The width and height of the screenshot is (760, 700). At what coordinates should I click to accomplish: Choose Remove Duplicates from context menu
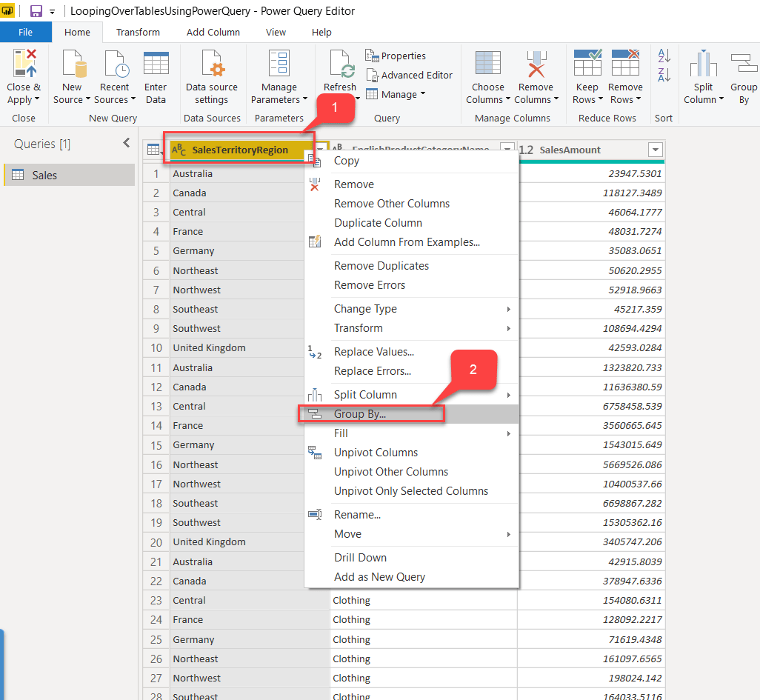[381, 266]
